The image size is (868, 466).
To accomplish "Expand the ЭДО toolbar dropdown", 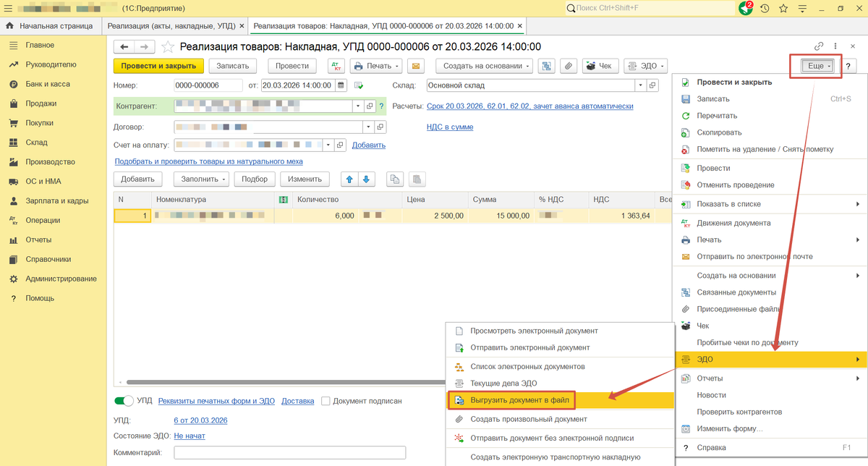I will coord(644,66).
